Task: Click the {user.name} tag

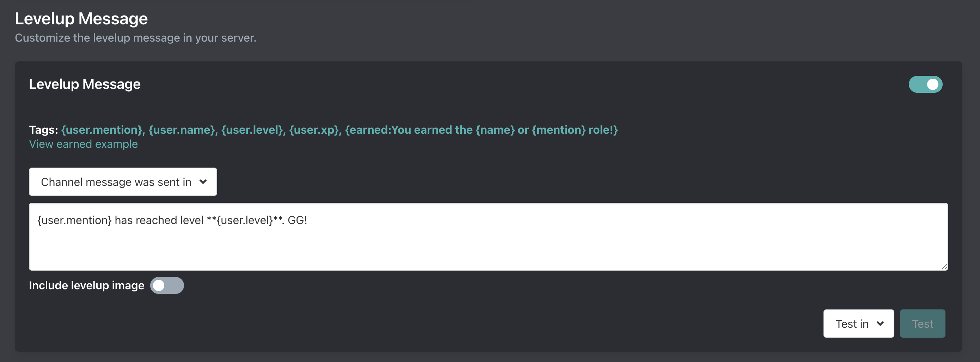Action: tap(182, 130)
